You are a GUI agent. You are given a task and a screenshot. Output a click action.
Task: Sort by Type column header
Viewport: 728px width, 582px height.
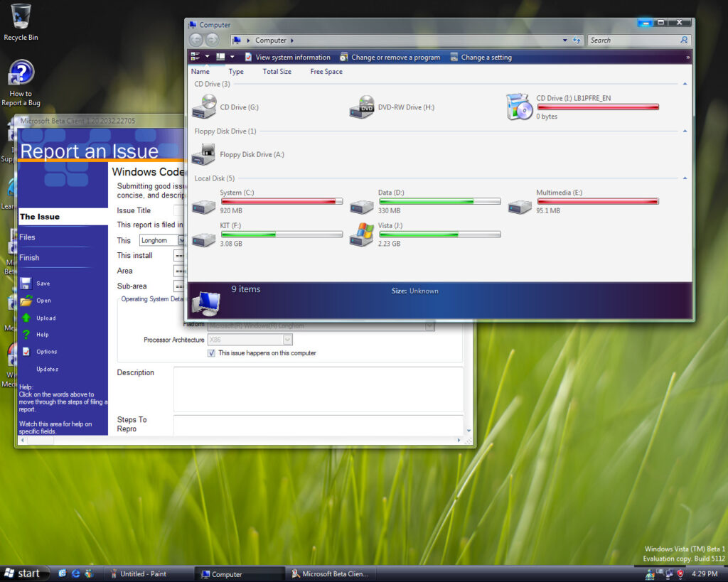236,72
